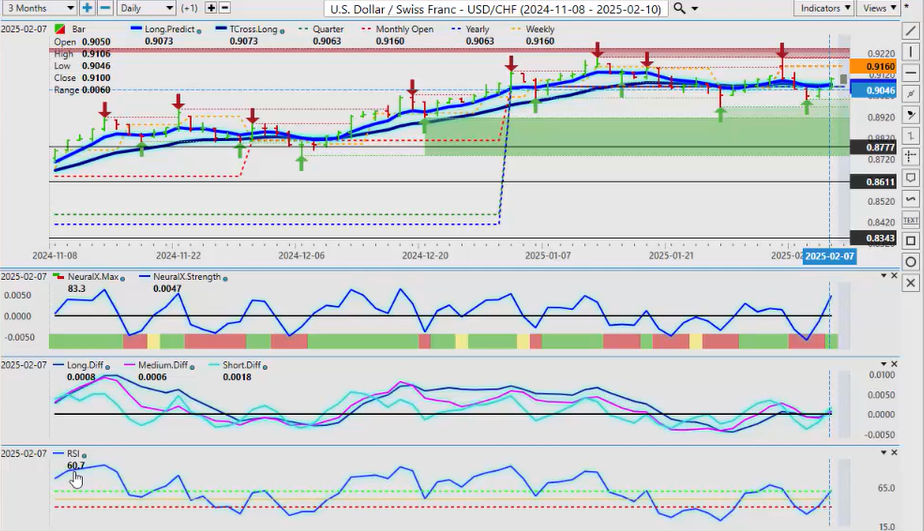Open the Views menu
The height and width of the screenshot is (531, 924).
(x=878, y=8)
